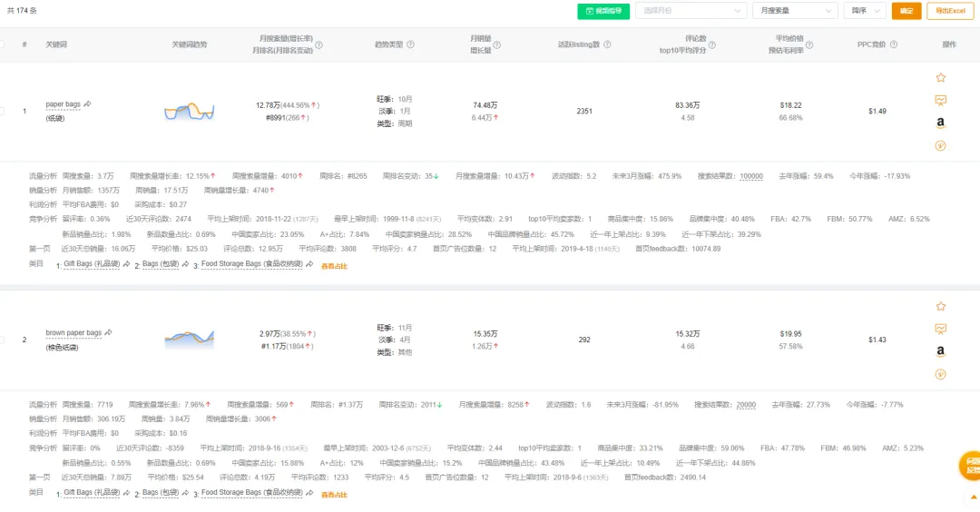Click the 关键词 column header
The image size is (980, 512).
pos(56,44)
